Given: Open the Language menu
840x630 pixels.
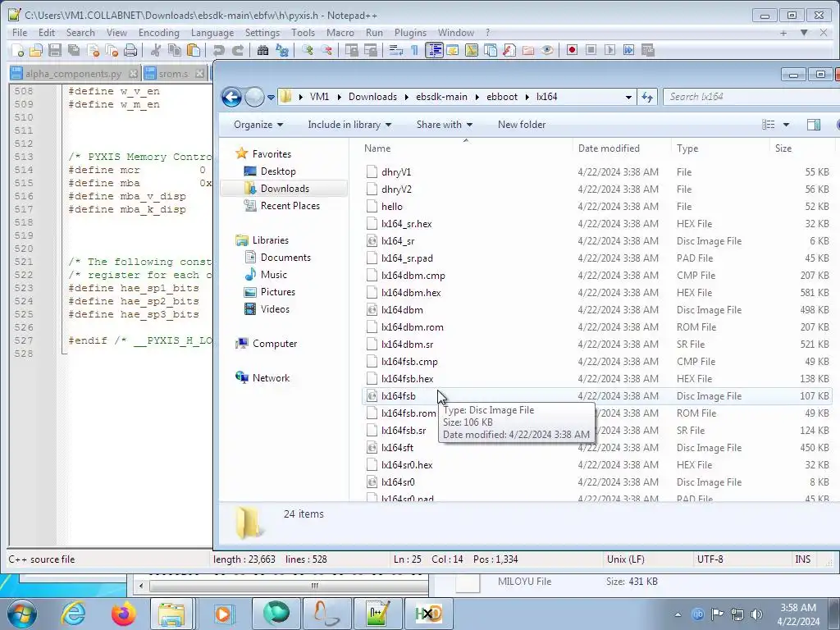Looking at the screenshot, I should tap(212, 33).
